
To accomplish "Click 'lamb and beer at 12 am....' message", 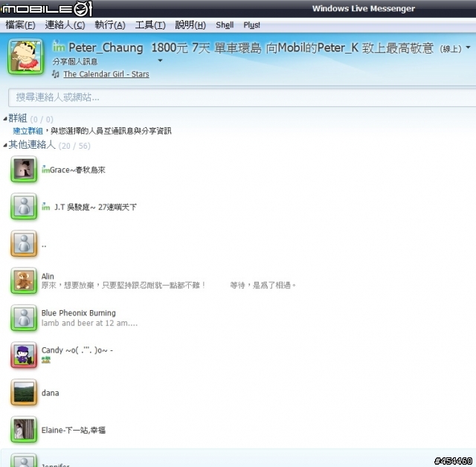I will click(x=89, y=323).
